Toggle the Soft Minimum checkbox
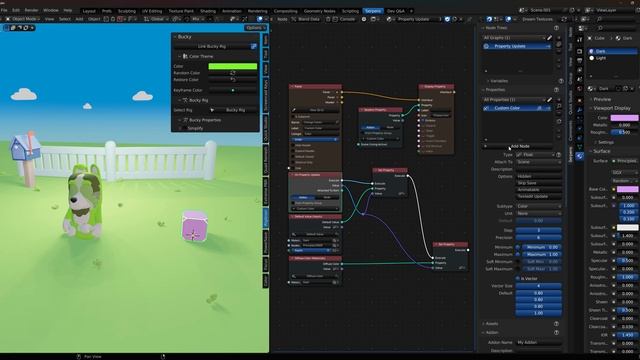 (x=518, y=262)
